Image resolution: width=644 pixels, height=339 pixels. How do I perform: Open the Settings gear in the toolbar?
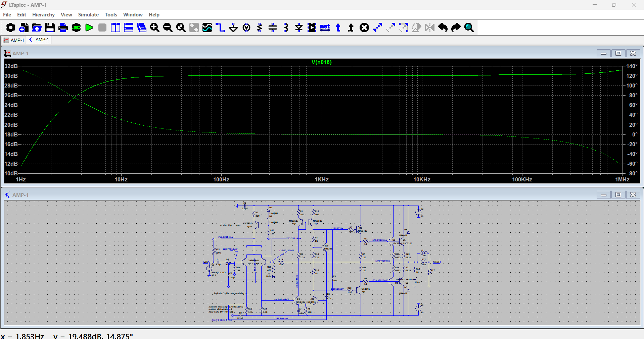point(11,27)
